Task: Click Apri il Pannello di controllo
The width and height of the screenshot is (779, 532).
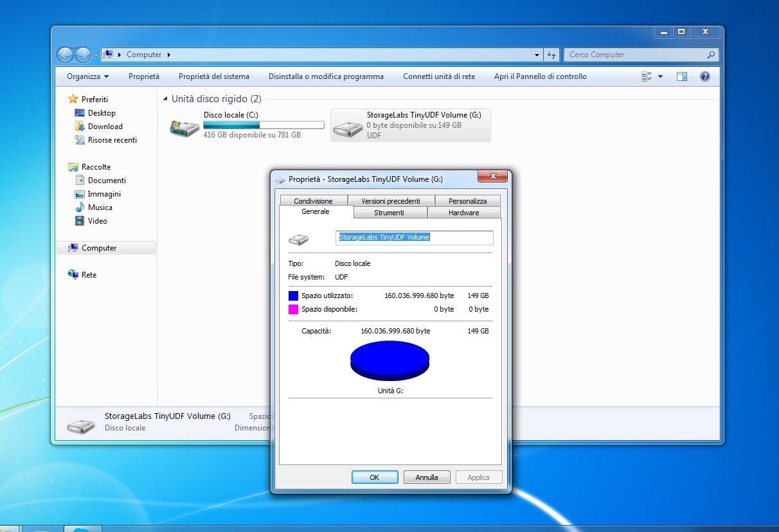Action: click(541, 76)
